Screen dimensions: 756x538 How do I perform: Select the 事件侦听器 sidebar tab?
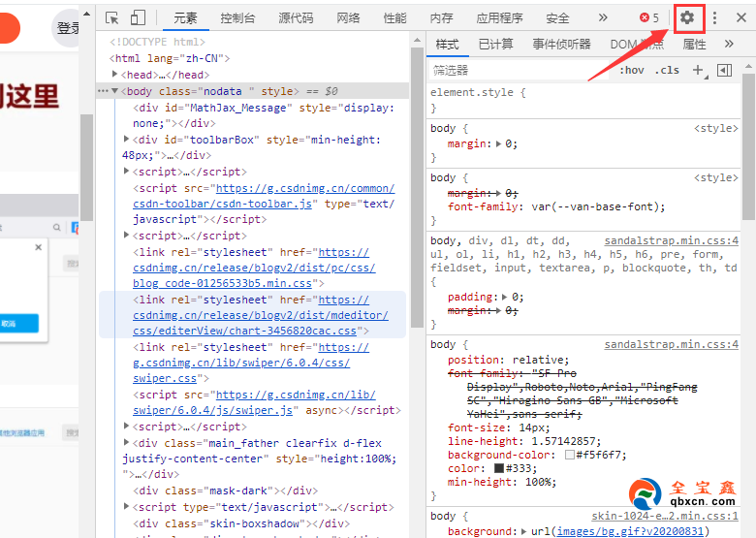pyautogui.click(x=562, y=45)
